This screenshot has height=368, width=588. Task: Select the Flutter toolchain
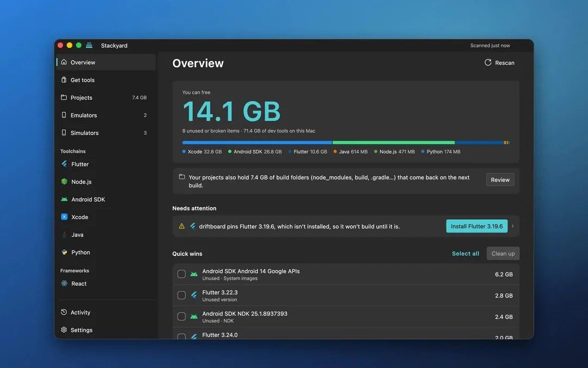[x=106, y=164]
